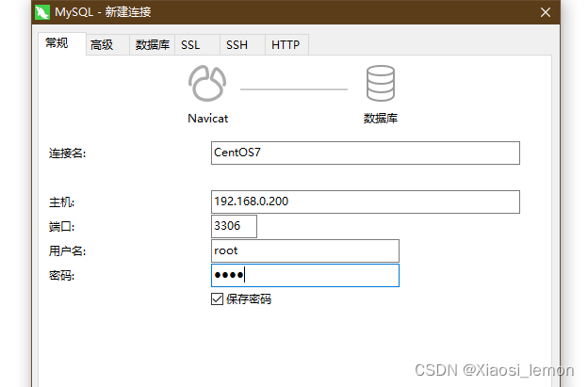Open the 高级 tab
This screenshot has height=387, width=588.
pyautogui.click(x=107, y=45)
